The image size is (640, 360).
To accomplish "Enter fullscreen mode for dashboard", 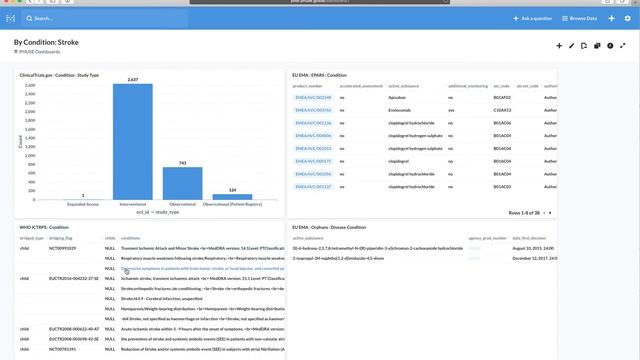I will coord(623,46).
